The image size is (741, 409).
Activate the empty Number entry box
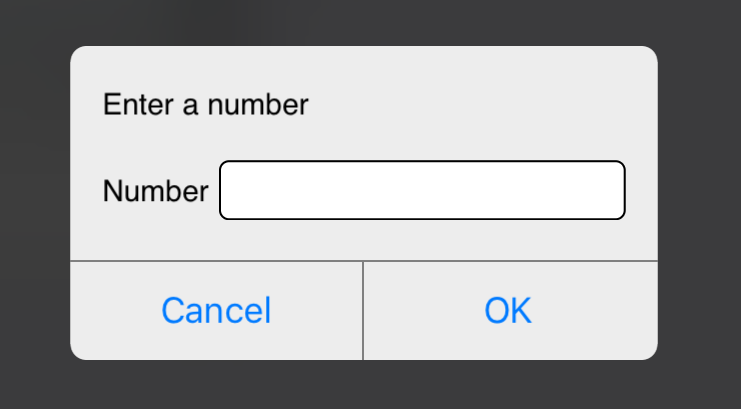[422, 190]
